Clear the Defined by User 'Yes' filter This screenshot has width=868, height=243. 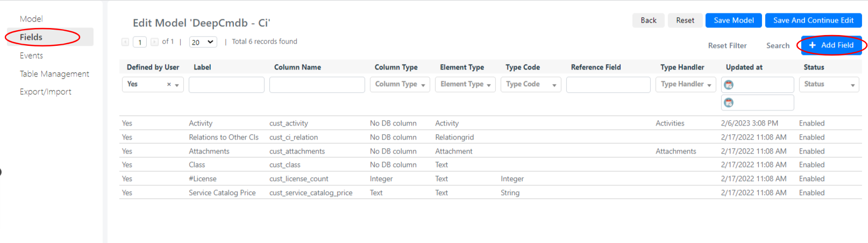tap(169, 85)
